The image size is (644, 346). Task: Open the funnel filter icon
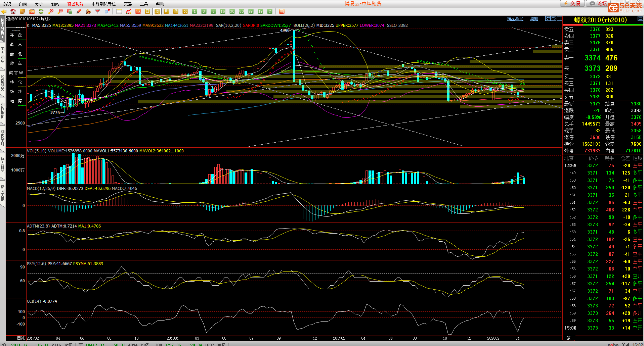click(x=98, y=11)
